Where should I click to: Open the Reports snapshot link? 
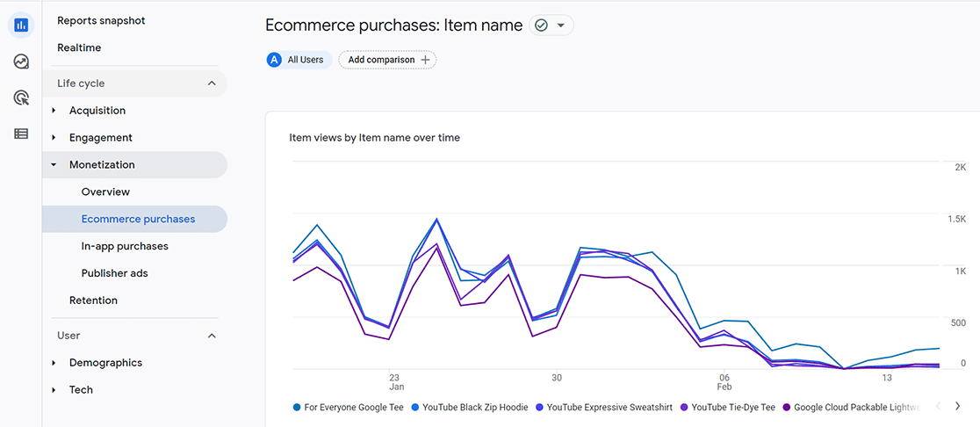point(101,20)
